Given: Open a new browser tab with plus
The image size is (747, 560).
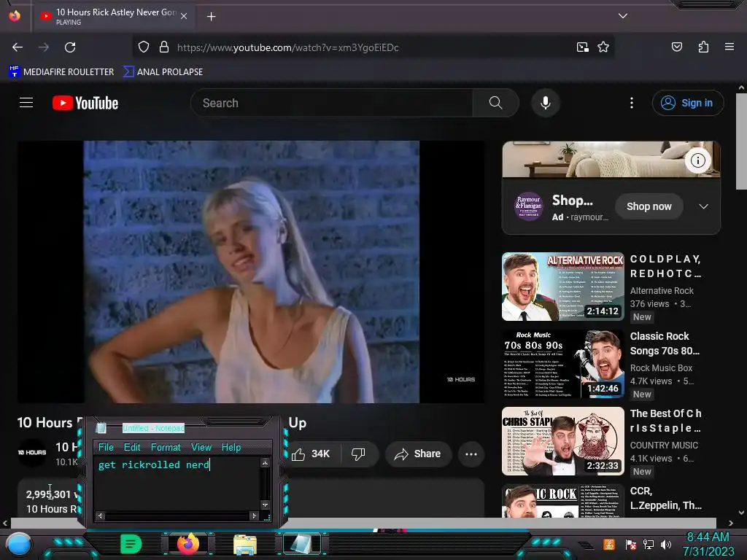Looking at the screenshot, I should [x=211, y=17].
